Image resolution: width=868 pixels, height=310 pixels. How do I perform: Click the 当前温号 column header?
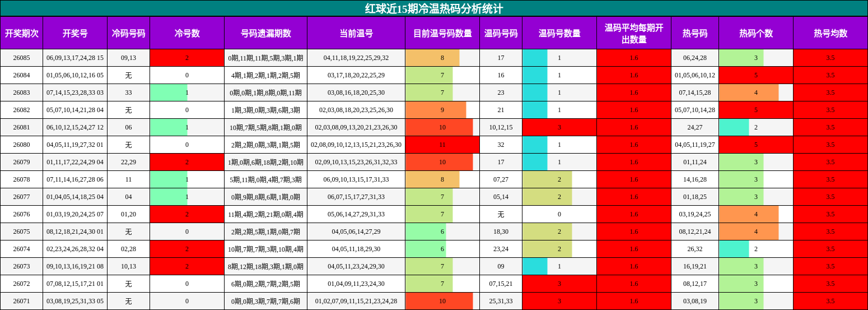[356, 33]
